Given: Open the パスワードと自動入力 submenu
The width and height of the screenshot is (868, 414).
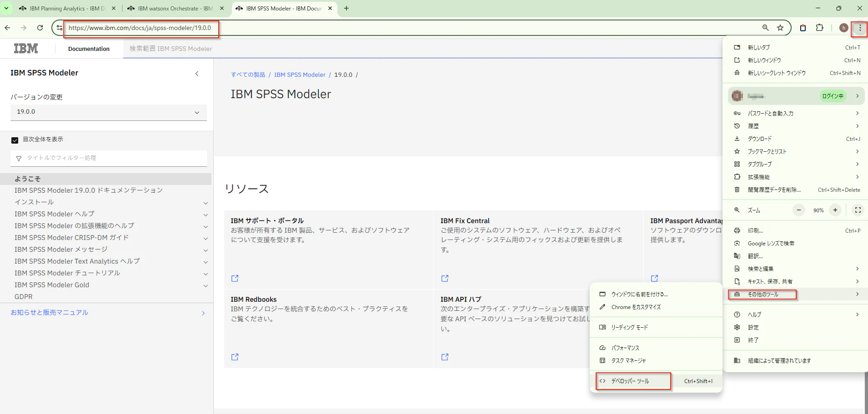Looking at the screenshot, I should pyautogui.click(x=796, y=113).
